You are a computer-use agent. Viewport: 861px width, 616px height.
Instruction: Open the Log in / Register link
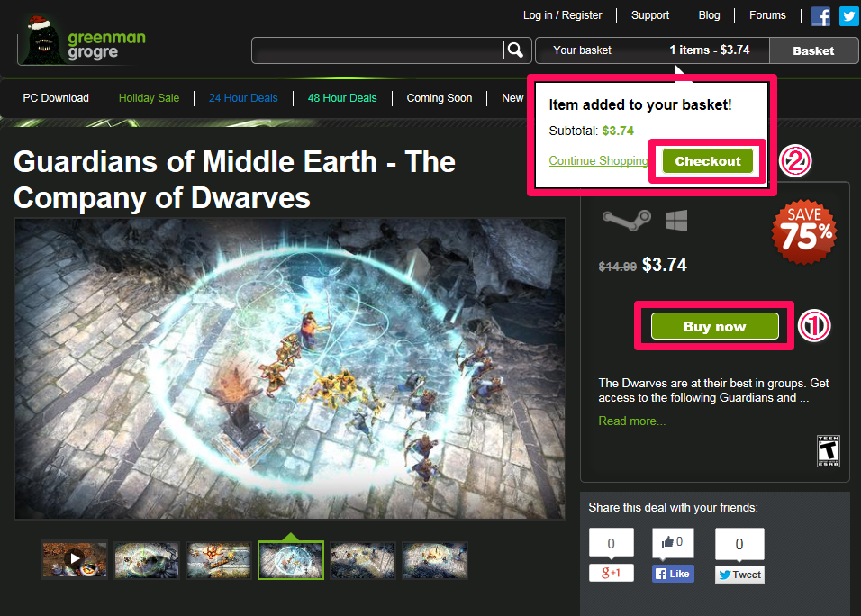coord(562,15)
